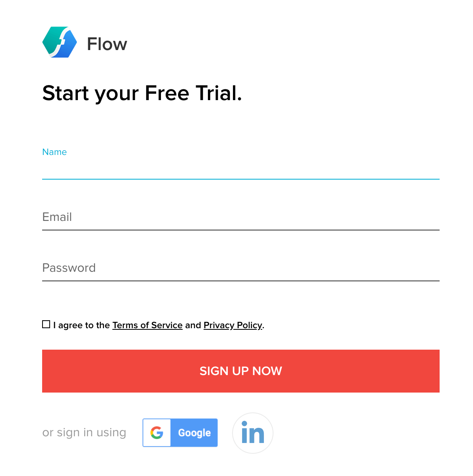Screen dimensions: 473x476
Task: Click the gray Email placeholder text
Action: coord(57,217)
